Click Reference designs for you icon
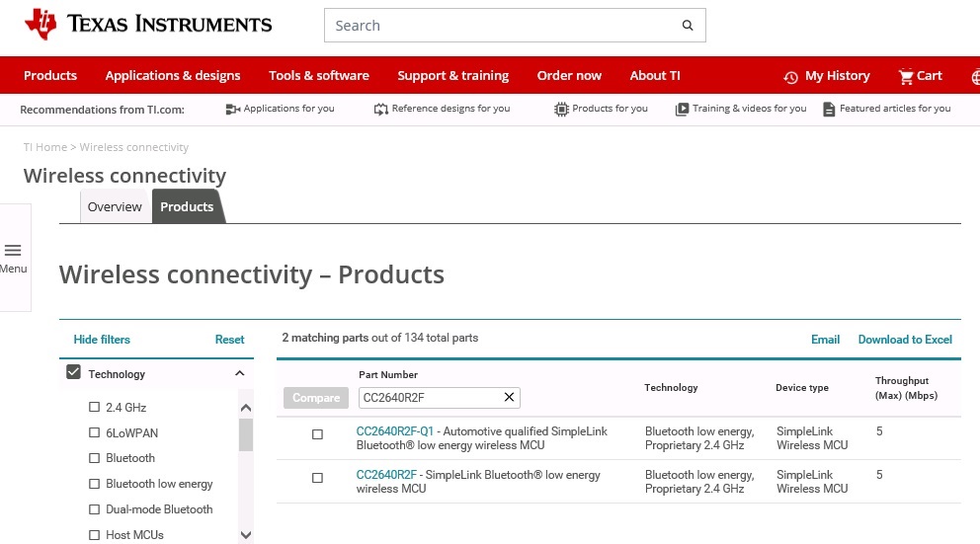This screenshot has width=980, height=544. (x=380, y=110)
